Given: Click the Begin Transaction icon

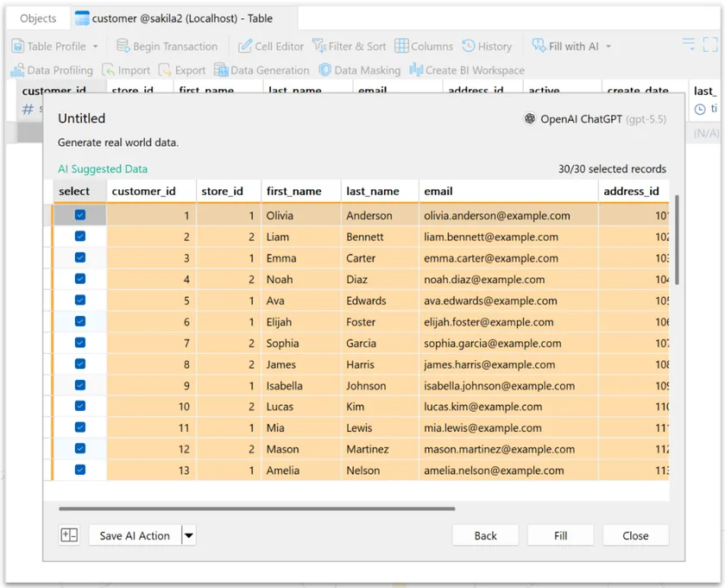Looking at the screenshot, I should click(123, 46).
